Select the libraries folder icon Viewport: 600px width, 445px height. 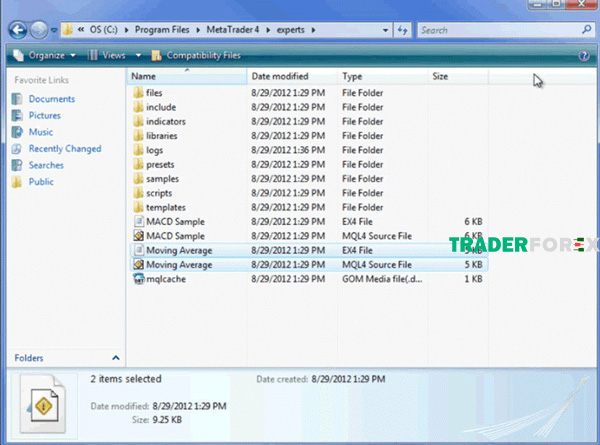tap(138, 135)
